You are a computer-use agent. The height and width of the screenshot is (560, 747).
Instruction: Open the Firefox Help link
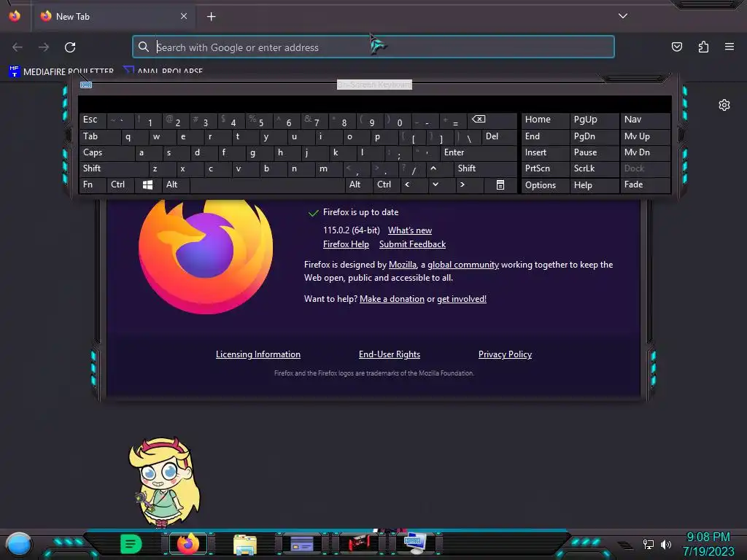[346, 244]
